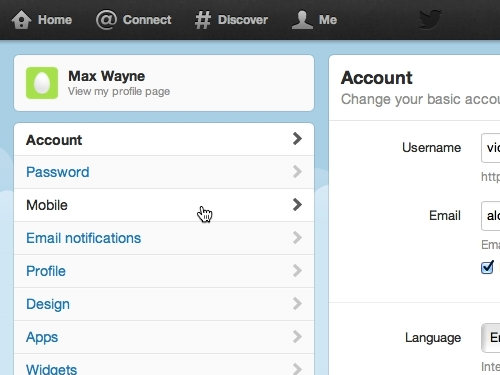Viewport: 500px width, 375px height.
Task: Click the Max Wayne name
Action: 106,76
